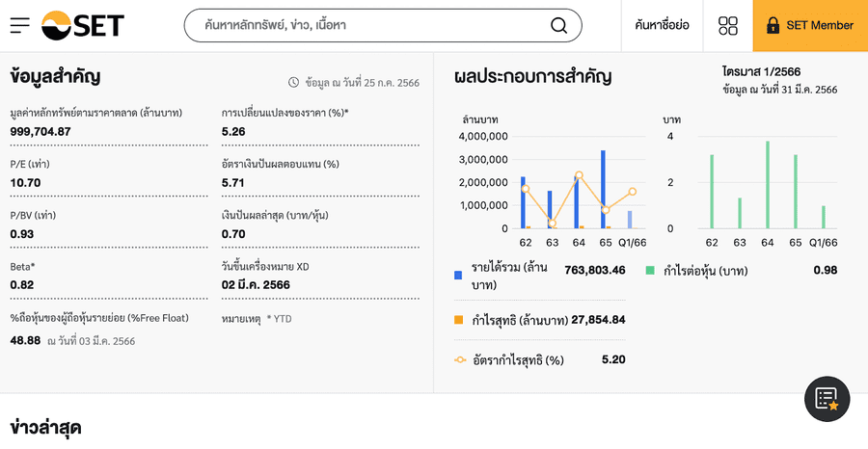Click the green EPS bar for 64
The height and width of the screenshot is (449, 868).
(768, 185)
